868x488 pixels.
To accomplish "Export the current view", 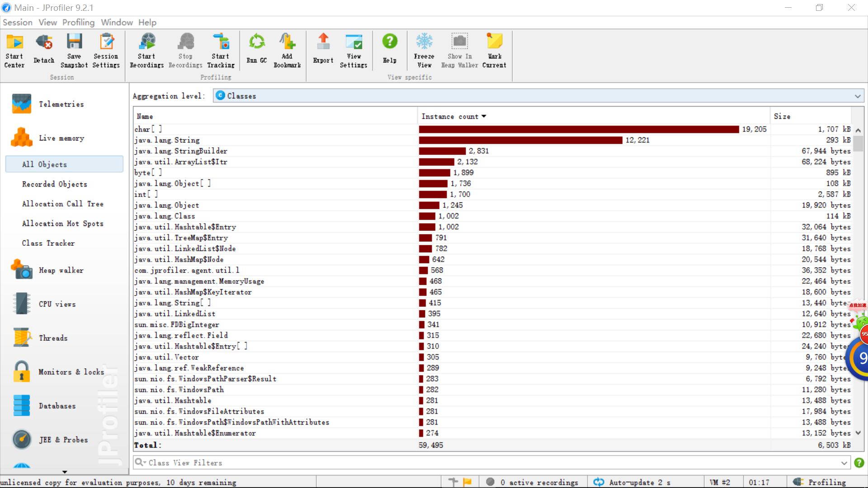I will pos(323,51).
